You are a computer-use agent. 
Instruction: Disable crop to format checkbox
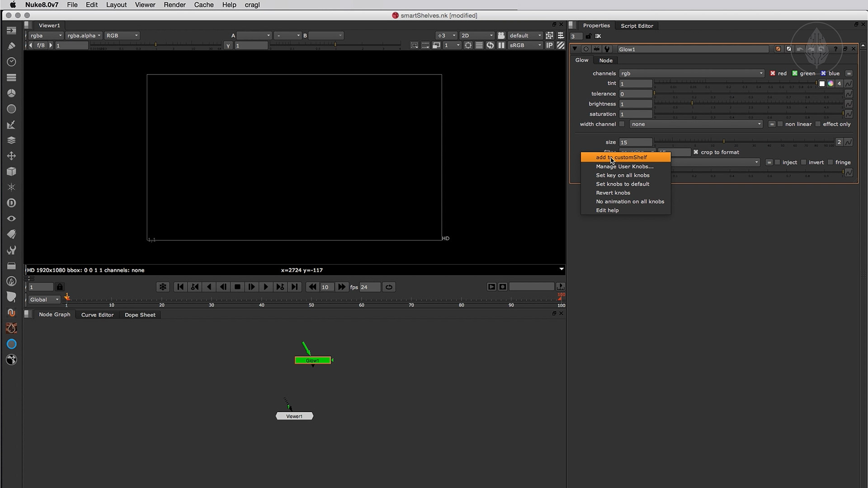[696, 152]
